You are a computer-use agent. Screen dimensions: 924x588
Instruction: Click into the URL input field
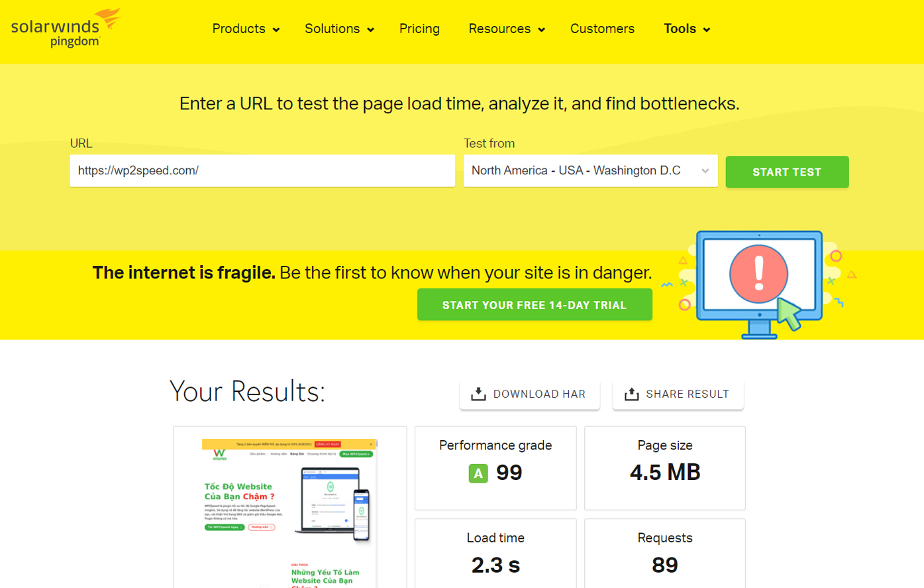(x=262, y=171)
